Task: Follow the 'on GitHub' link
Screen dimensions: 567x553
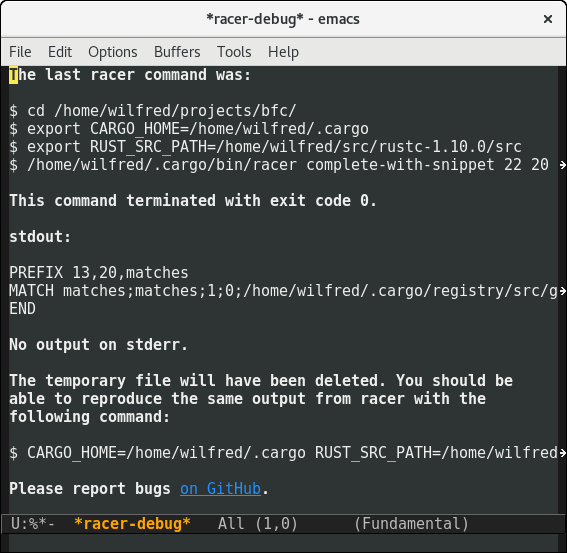Action: tap(220, 489)
